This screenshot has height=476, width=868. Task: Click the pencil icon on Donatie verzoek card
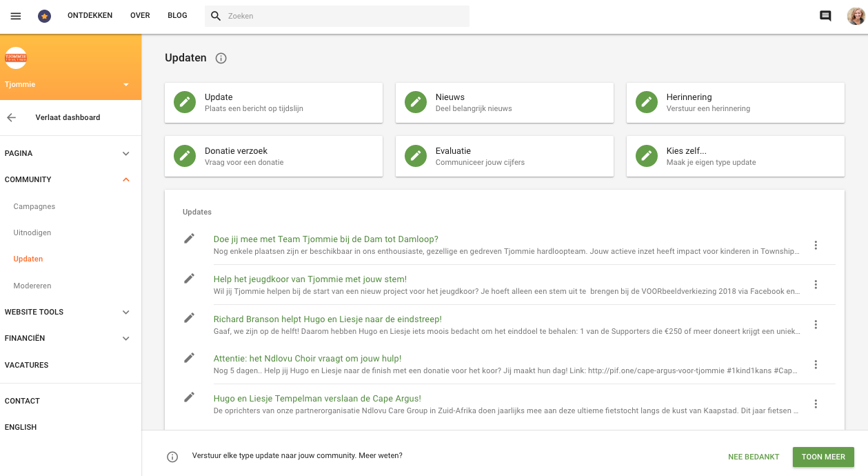pyautogui.click(x=185, y=156)
